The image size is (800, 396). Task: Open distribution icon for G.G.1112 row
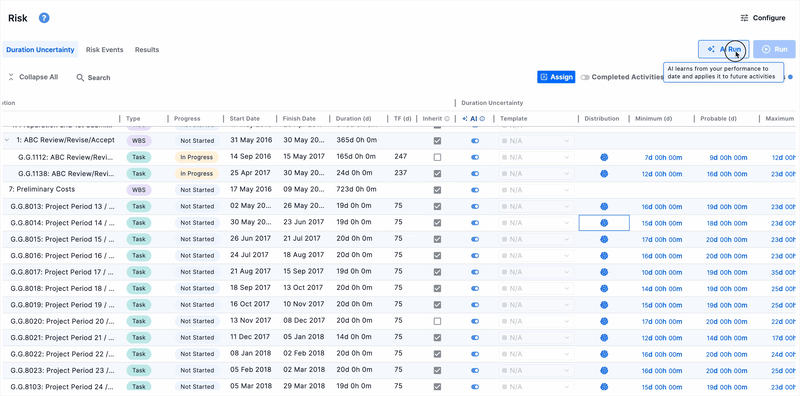tap(604, 157)
